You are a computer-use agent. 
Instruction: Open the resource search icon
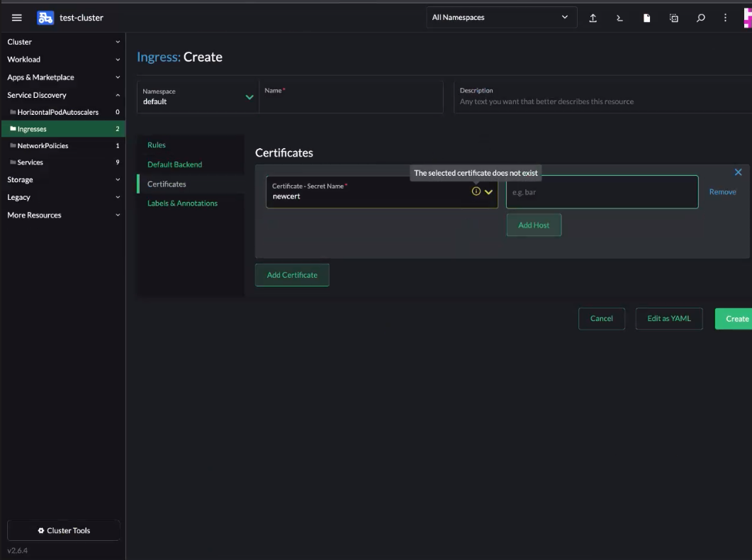tap(701, 18)
